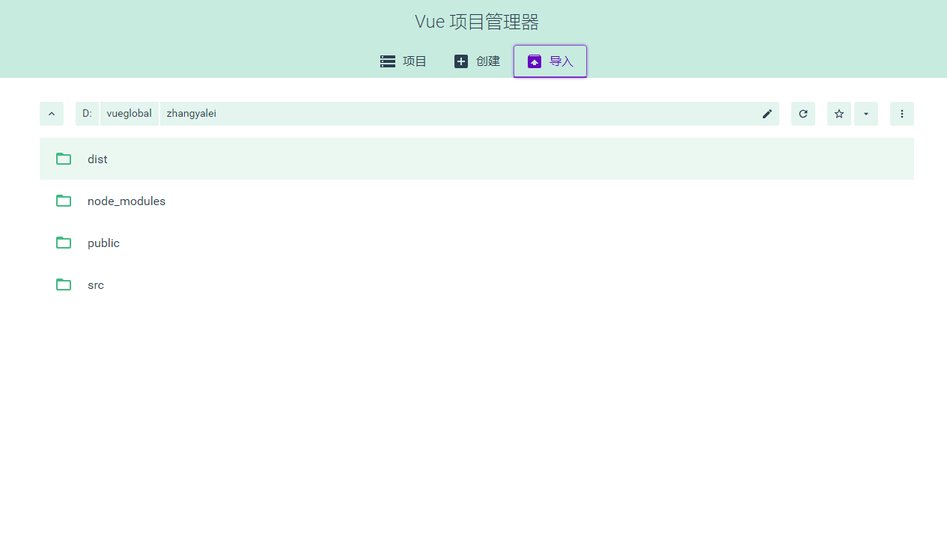Open the 项目 (Projects) tab
This screenshot has width=947, height=560.
coord(404,61)
